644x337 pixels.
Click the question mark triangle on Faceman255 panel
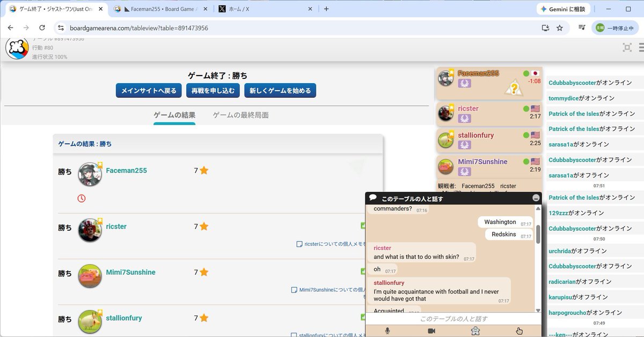pos(513,87)
